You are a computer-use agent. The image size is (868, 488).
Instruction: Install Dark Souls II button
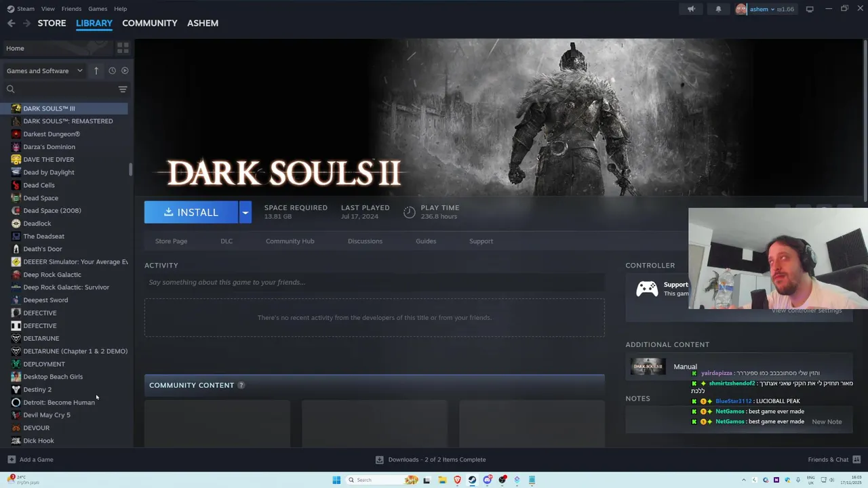[x=191, y=212]
